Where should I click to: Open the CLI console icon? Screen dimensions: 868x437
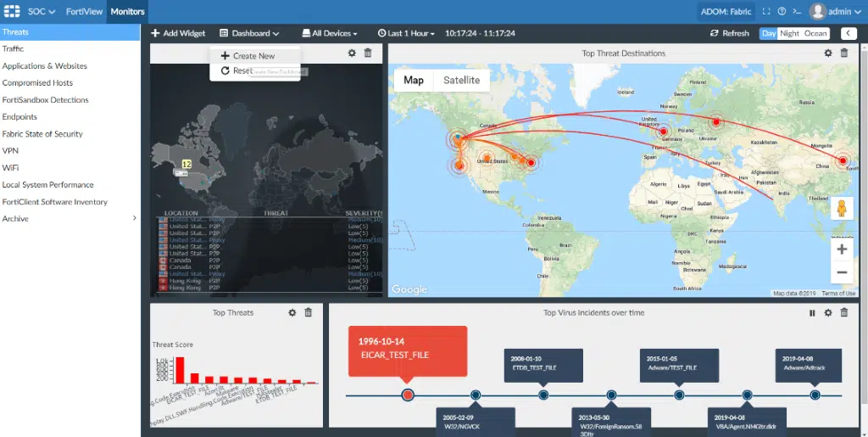(797, 11)
